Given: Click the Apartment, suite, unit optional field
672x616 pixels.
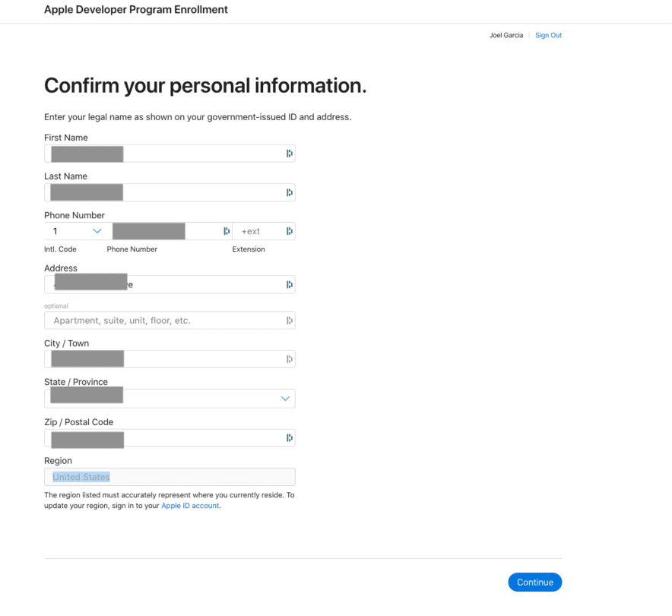Looking at the screenshot, I should pyautogui.click(x=170, y=321).
